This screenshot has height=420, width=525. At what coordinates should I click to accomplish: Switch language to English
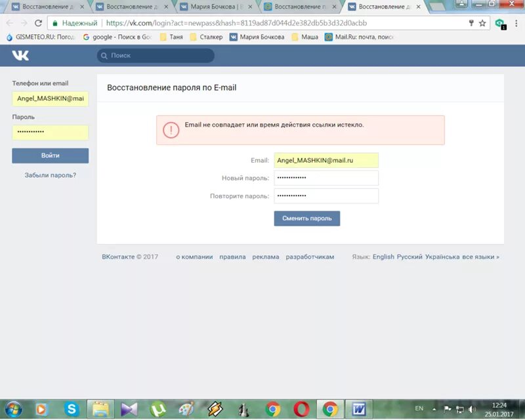[383, 257]
